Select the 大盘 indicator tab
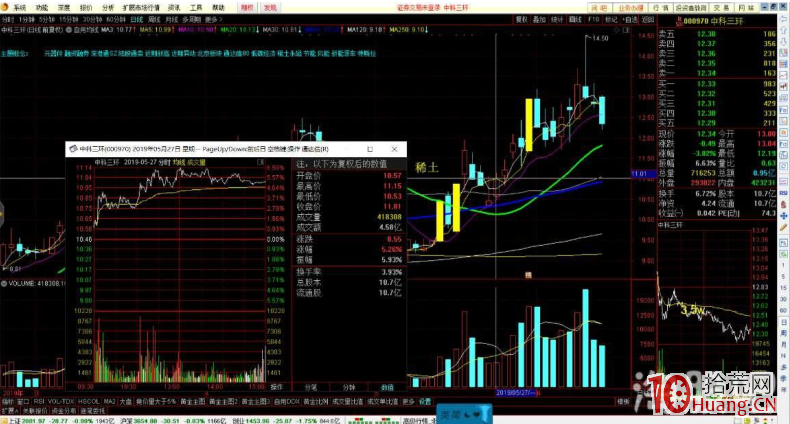This screenshot has width=790, height=424. coord(125,401)
